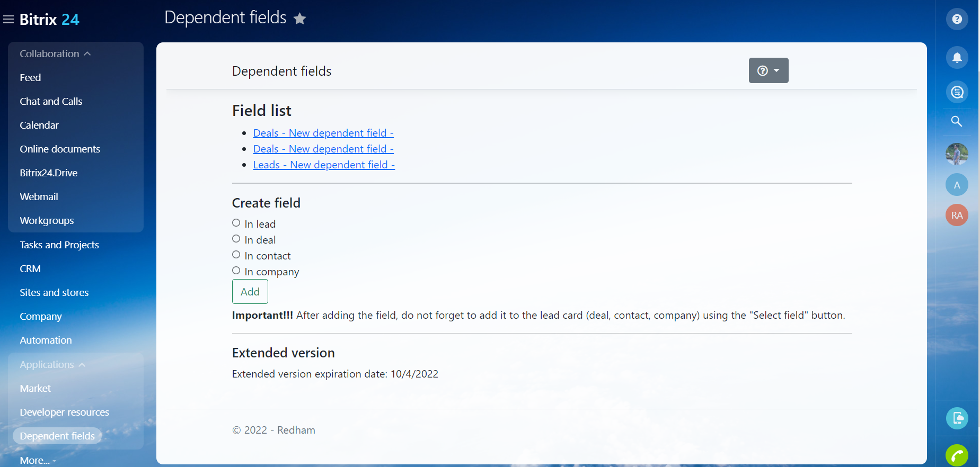Click the green phone call icon
This screenshot has width=980, height=467.
(957, 455)
